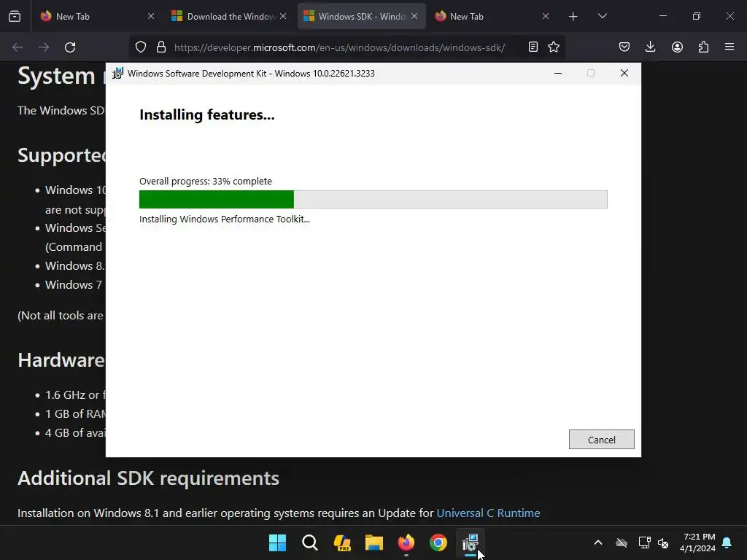Cancel the SDK installation

click(601, 440)
